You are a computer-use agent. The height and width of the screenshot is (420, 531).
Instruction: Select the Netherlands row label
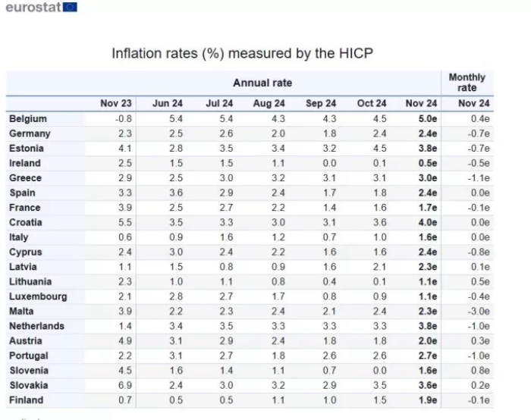pos(36,326)
